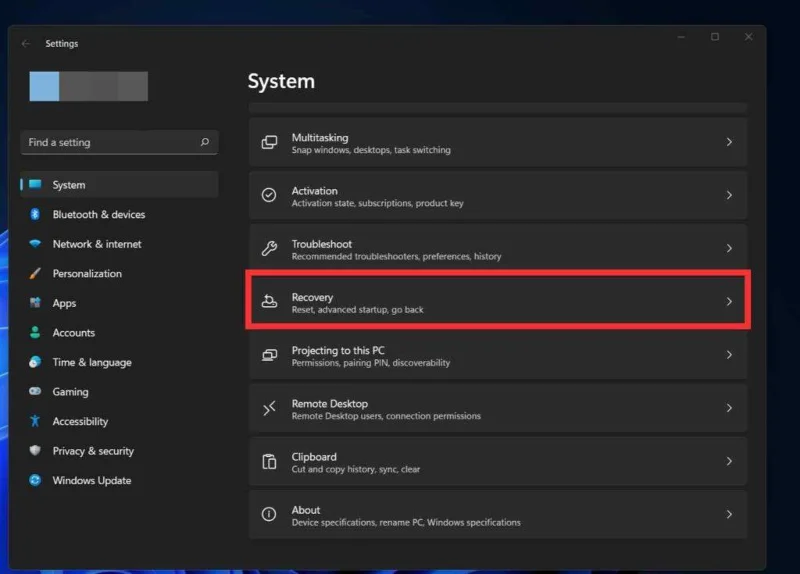Go to Gaming settings

coord(119,392)
